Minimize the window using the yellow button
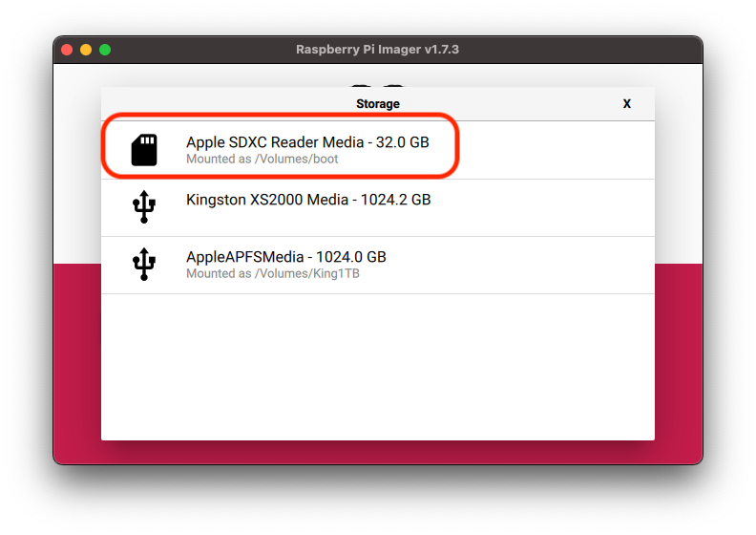 (x=86, y=50)
